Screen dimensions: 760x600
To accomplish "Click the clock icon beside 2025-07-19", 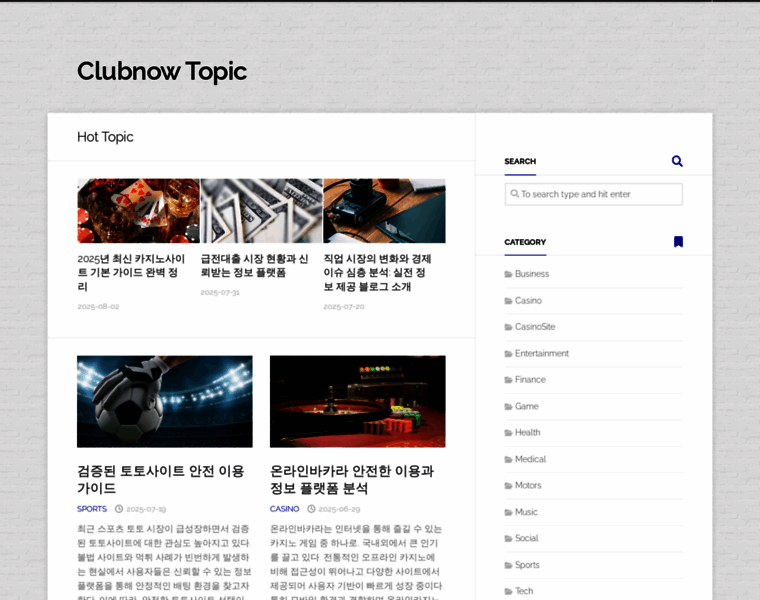I will (119, 509).
